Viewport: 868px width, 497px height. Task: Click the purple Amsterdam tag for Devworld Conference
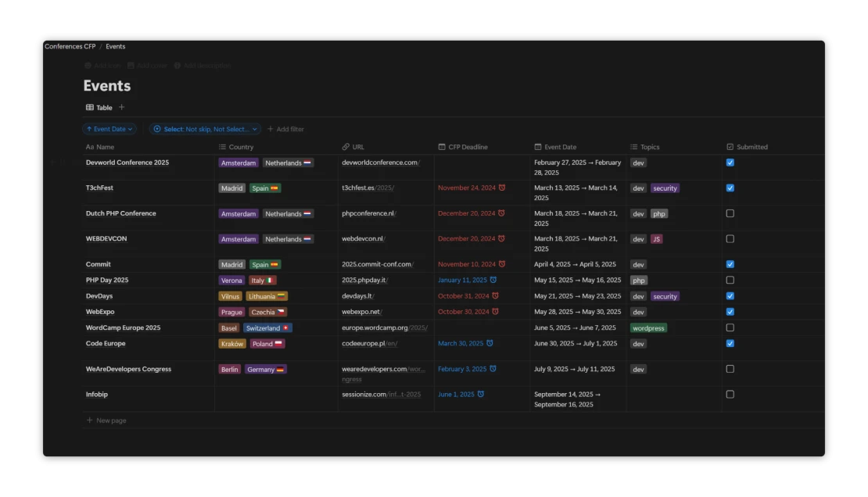click(x=239, y=163)
